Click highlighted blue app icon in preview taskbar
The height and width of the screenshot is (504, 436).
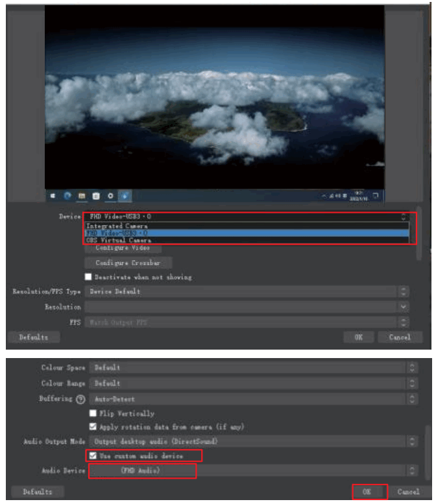[x=125, y=196]
